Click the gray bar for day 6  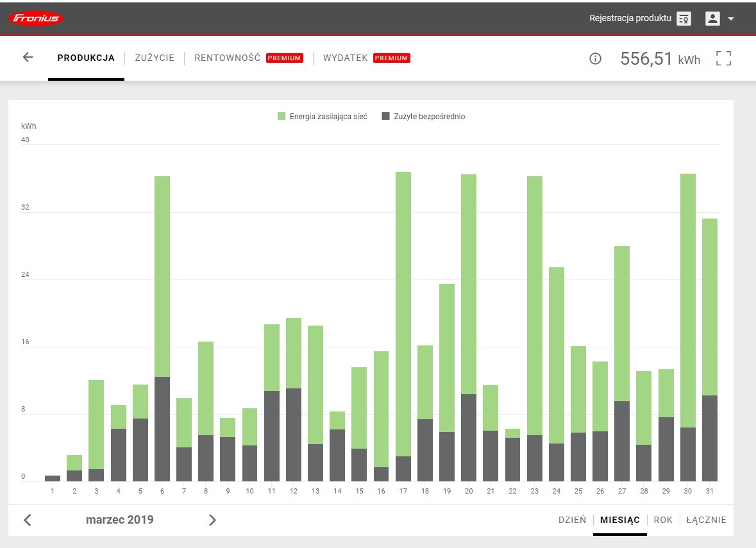point(162,429)
